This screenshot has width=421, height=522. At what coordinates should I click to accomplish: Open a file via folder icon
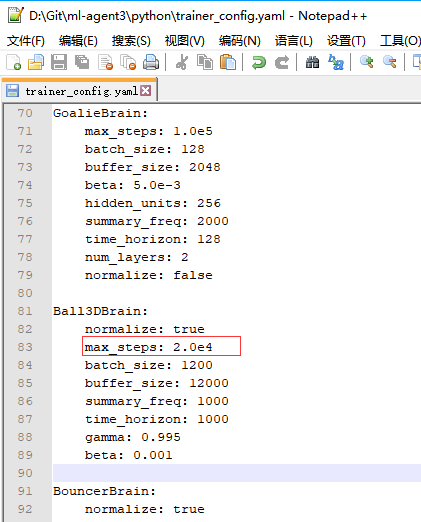[x=36, y=62]
